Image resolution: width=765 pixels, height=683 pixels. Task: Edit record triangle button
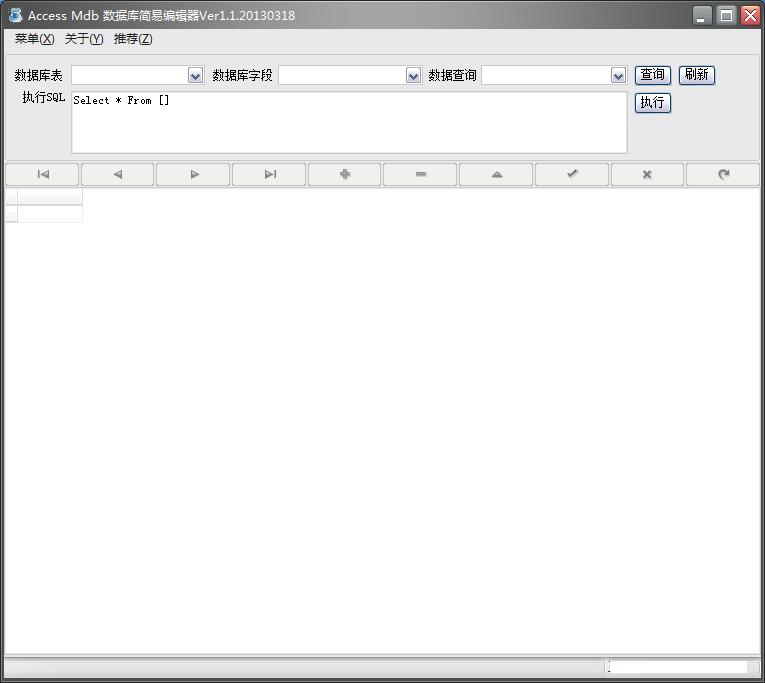tap(496, 175)
